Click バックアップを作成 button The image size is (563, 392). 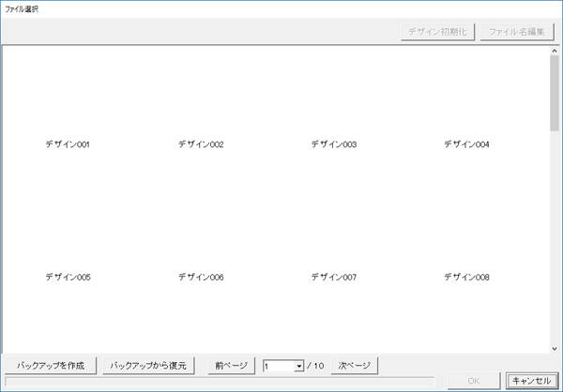click(x=51, y=366)
